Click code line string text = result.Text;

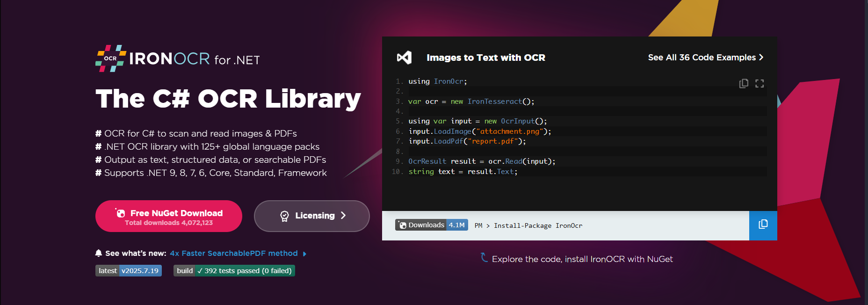[463, 172]
